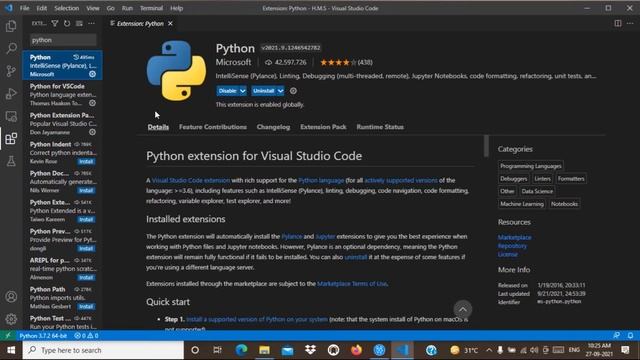Open manage gear for Python Extension Pack row
Image resolution: width=640 pixels, height=360 pixels.
93,132
